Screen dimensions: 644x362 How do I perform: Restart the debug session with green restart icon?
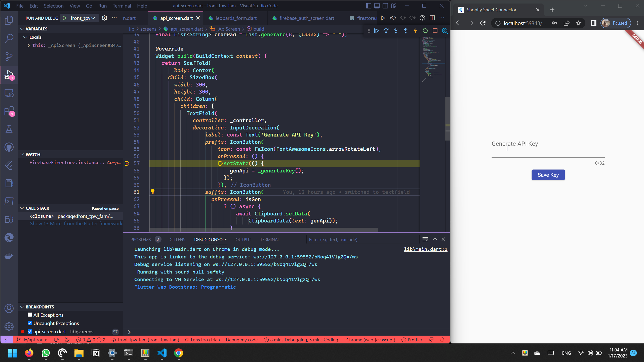(x=425, y=31)
